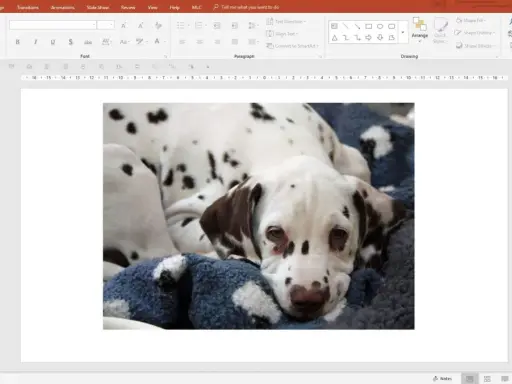Open the Animations tab

coord(63,7)
